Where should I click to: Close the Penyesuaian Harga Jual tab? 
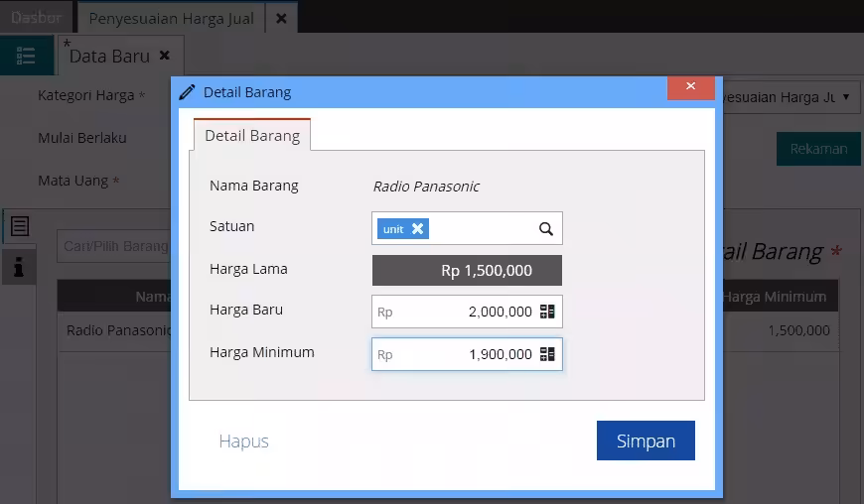pyautogui.click(x=281, y=18)
